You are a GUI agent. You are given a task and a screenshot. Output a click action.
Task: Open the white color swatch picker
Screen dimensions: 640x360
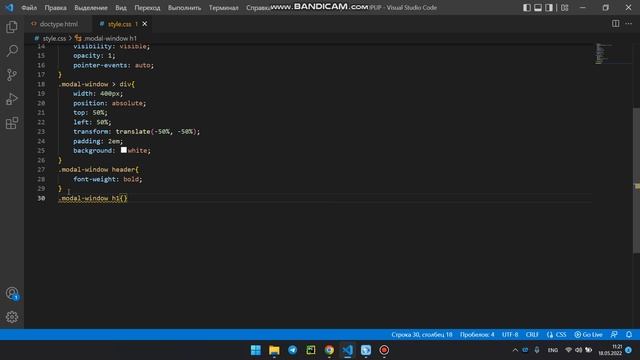tap(124, 150)
